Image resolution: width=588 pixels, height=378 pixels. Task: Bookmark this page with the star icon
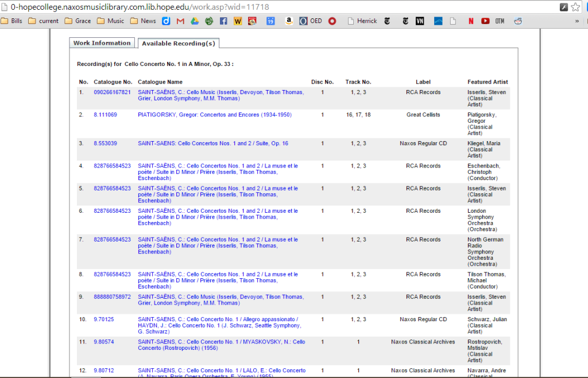click(x=575, y=7)
